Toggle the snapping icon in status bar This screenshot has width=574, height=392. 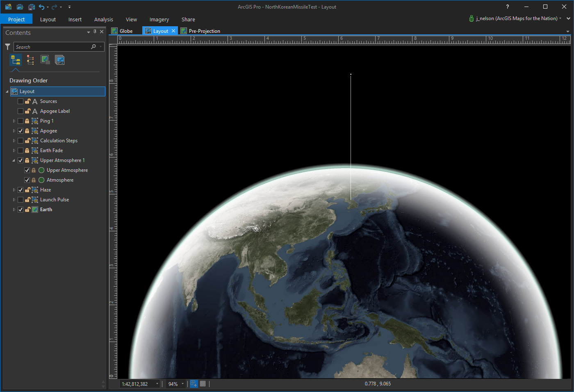pos(194,384)
